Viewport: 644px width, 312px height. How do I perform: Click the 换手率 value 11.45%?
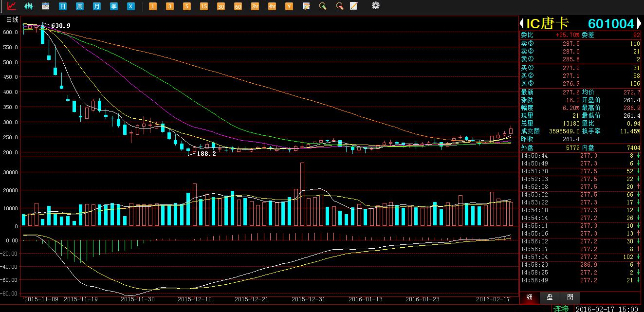click(x=631, y=131)
